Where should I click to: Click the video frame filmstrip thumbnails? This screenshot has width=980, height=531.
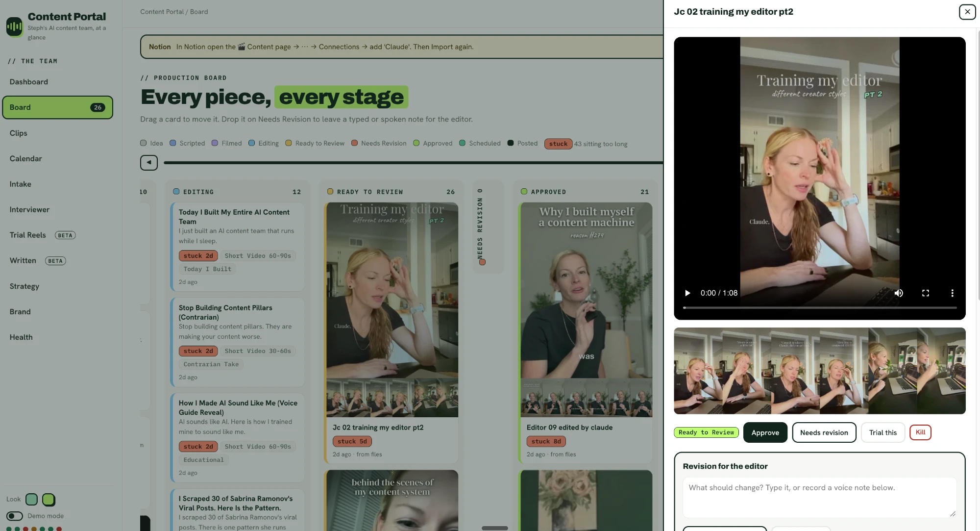[819, 371]
